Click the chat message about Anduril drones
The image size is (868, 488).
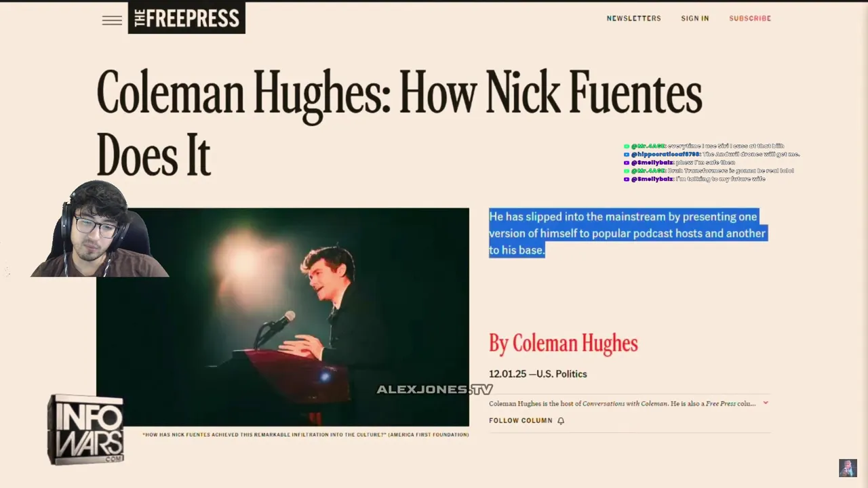(711, 155)
